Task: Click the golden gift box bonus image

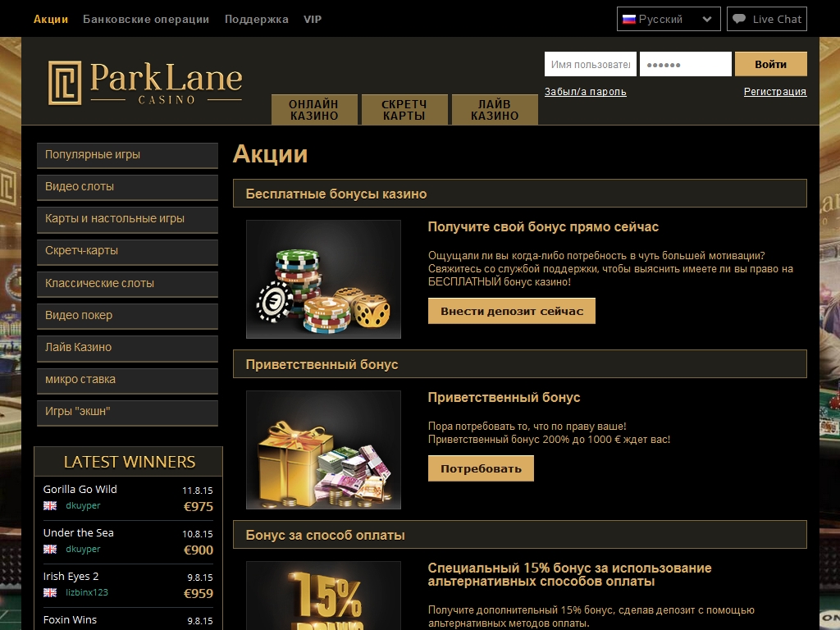Action: (x=323, y=450)
